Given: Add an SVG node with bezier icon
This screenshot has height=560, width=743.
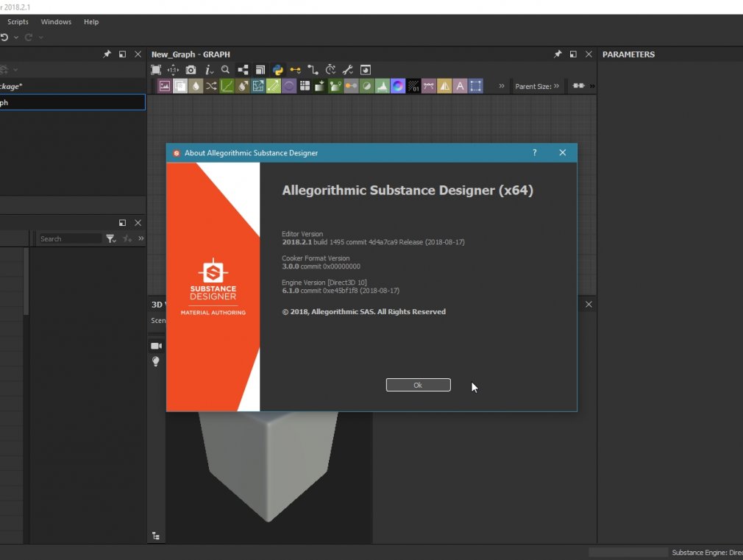Looking at the screenshot, I should coord(429,86).
